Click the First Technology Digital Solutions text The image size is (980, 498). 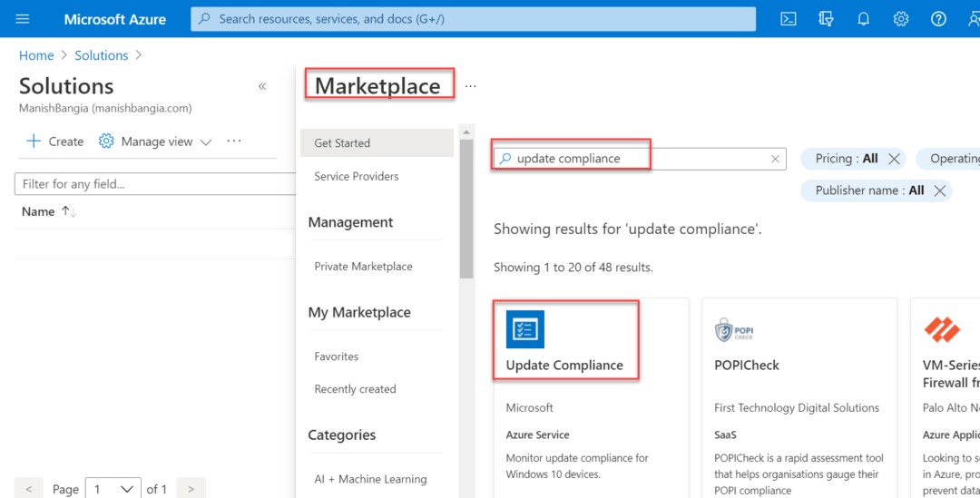point(797,407)
